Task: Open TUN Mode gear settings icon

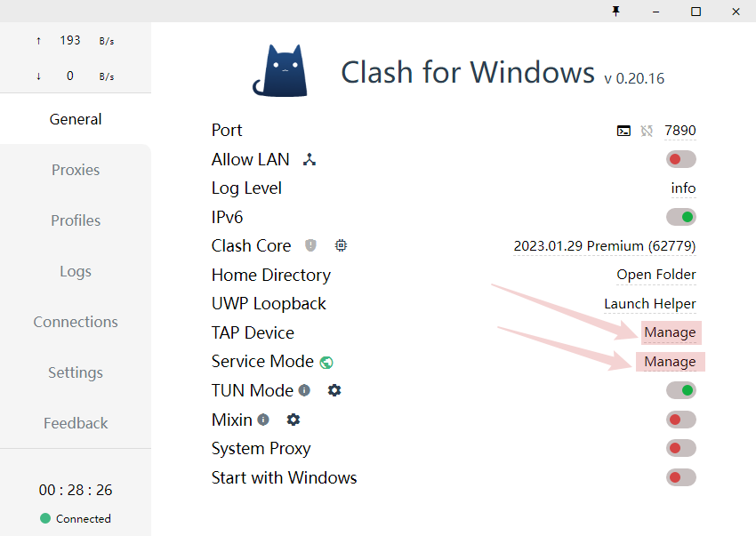Action: click(x=334, y=390)
